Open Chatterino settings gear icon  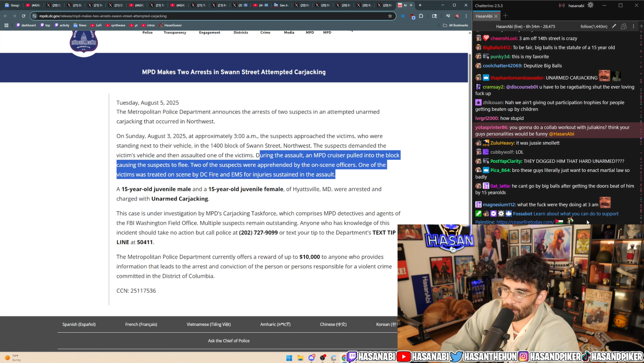click(590, 5)
